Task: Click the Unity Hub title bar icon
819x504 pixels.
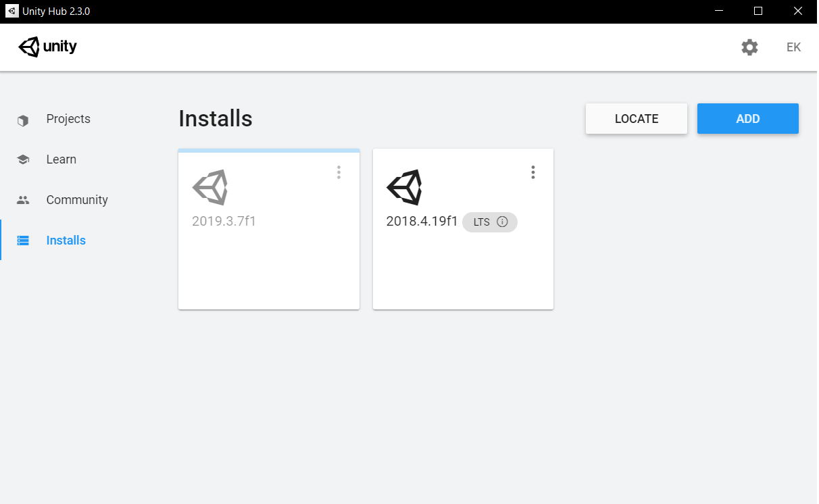Action: [x=11, y=11]
